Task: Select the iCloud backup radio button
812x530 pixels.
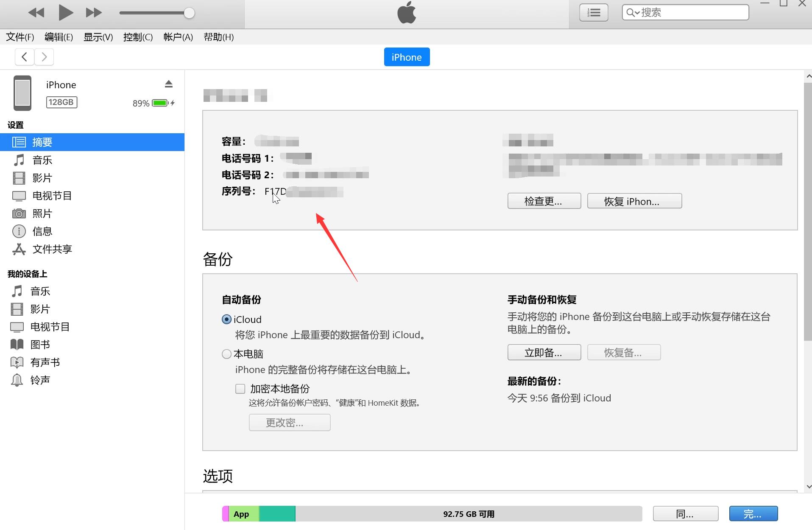Action: point(226,320)
